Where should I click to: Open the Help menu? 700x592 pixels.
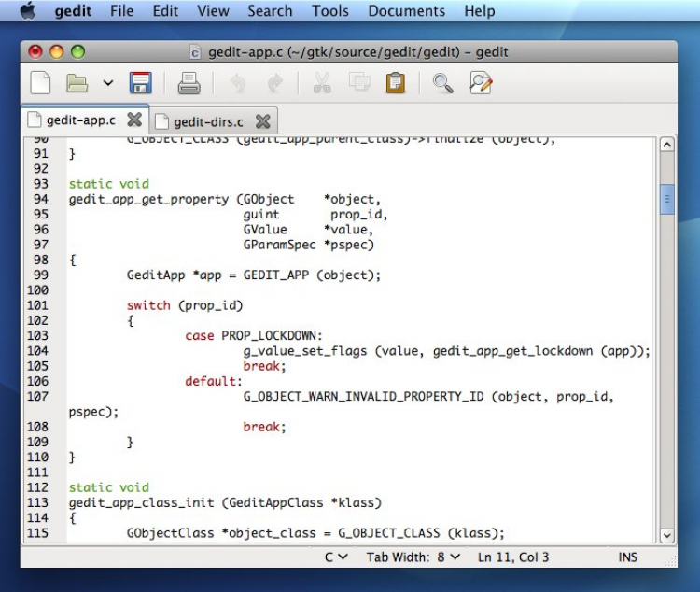480,10
